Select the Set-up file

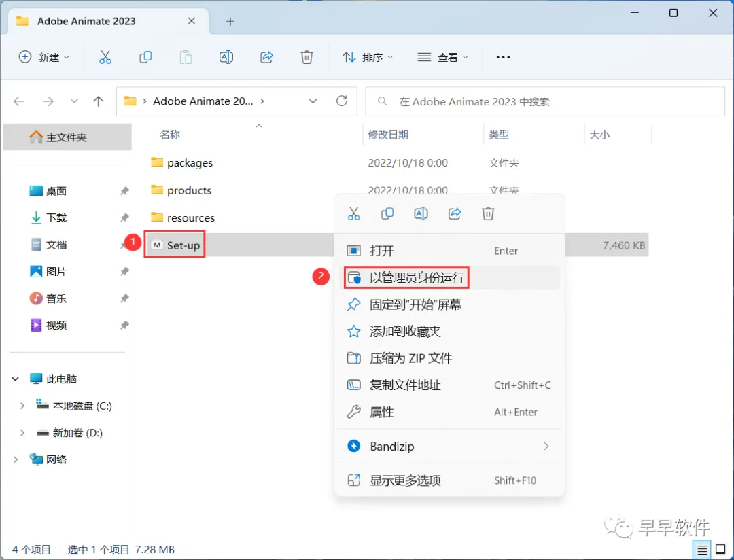click(x=183, y=245)
